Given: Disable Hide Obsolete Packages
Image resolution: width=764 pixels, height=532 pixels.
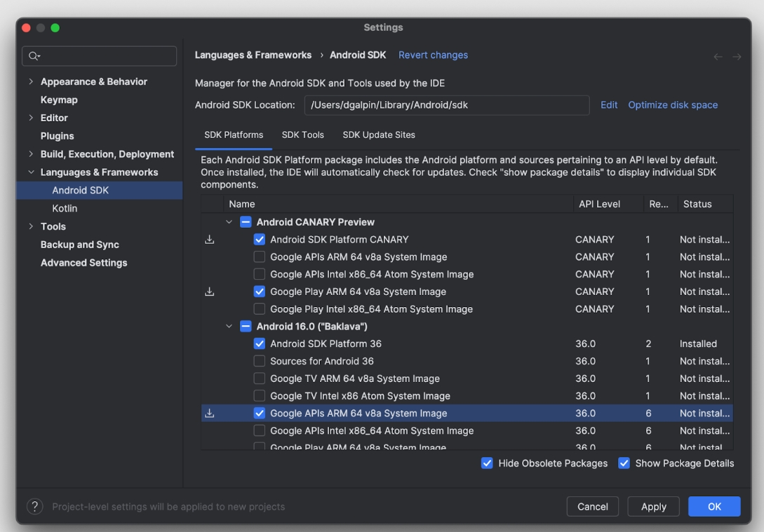Looking at the screenshot, I should (x=487, y=463).
